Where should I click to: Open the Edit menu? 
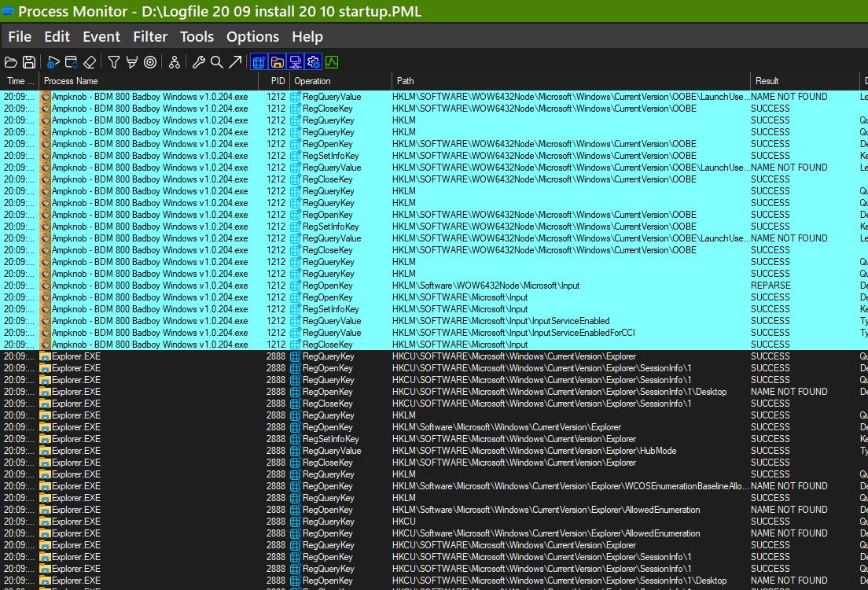pyautogui.click(x=57, y=36)
